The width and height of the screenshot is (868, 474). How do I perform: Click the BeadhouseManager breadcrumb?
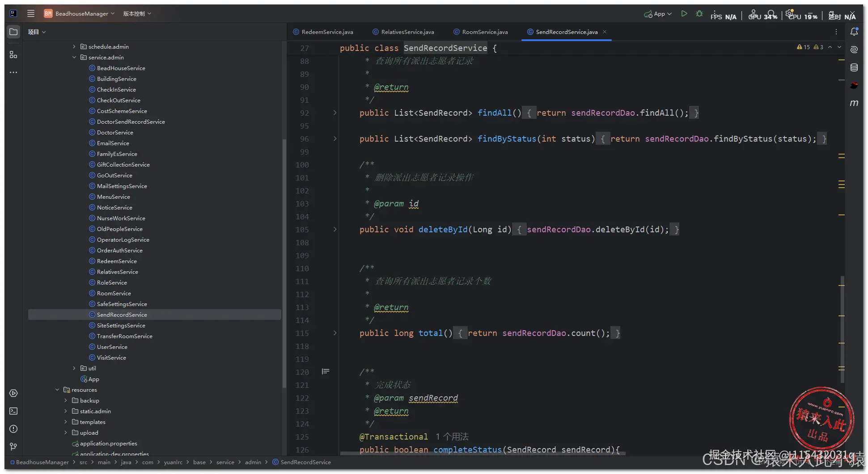click(42, 462)
